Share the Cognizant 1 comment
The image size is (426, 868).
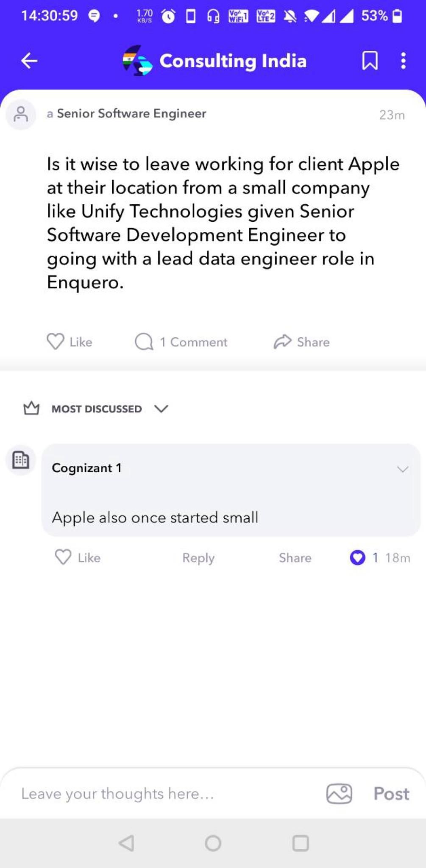coord(295,558)
